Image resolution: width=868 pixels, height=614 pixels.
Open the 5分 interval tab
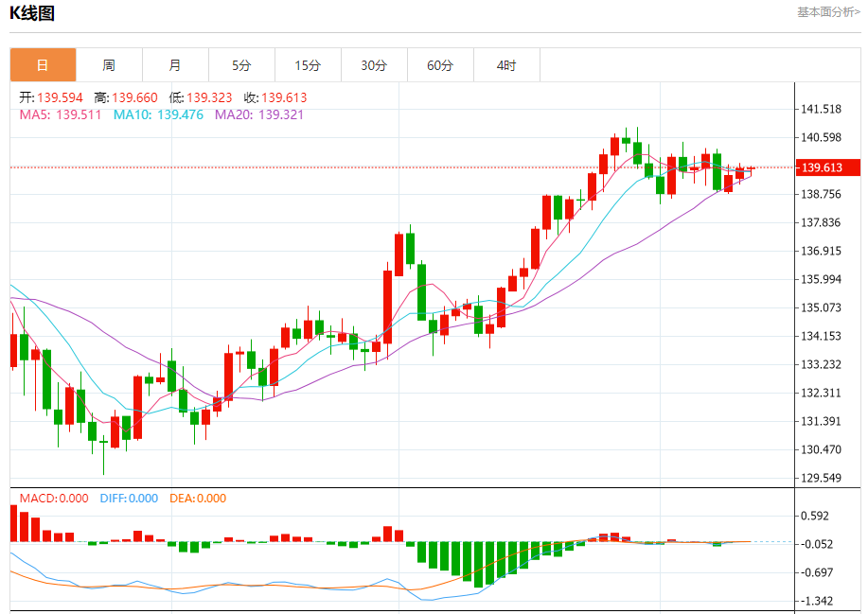tap(241, 65)
